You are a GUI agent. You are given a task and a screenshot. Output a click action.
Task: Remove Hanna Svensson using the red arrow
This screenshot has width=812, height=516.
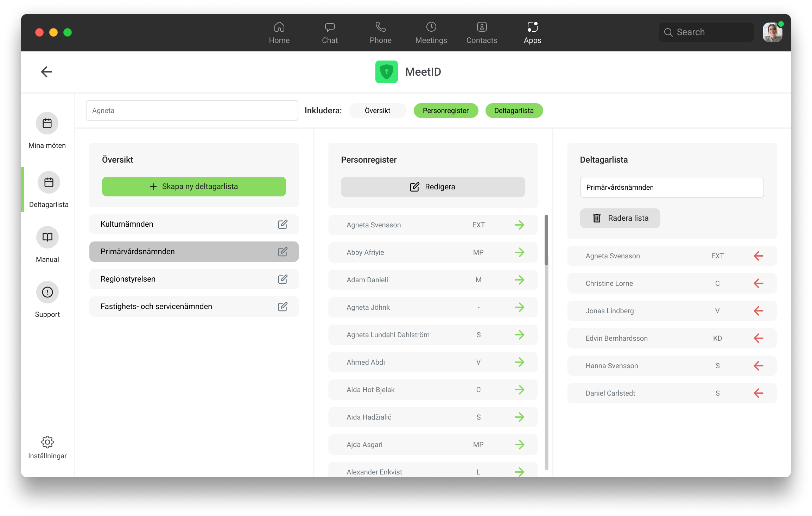coord(758,366)
